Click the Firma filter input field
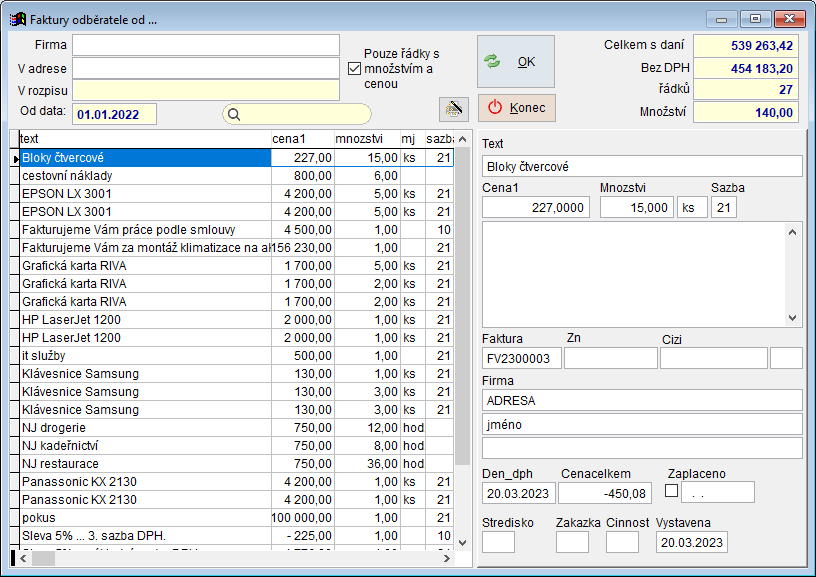Screen dimensions: 816x577 tap(206, 45)
